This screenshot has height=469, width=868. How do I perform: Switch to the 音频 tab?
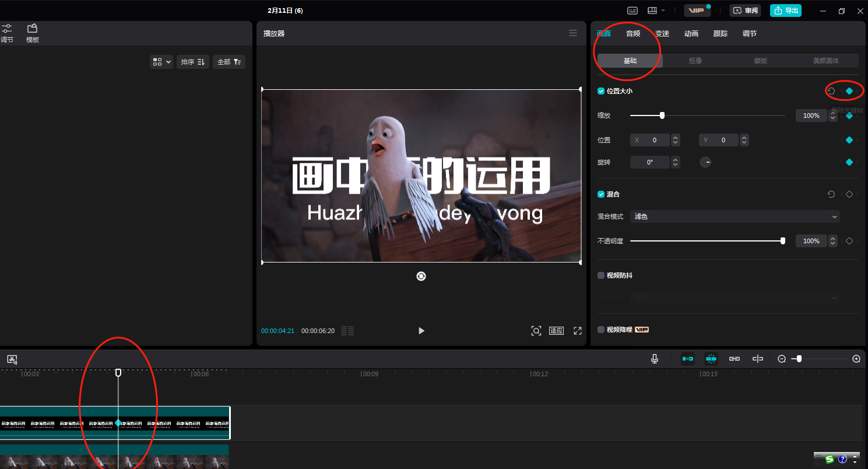(633, 34)
